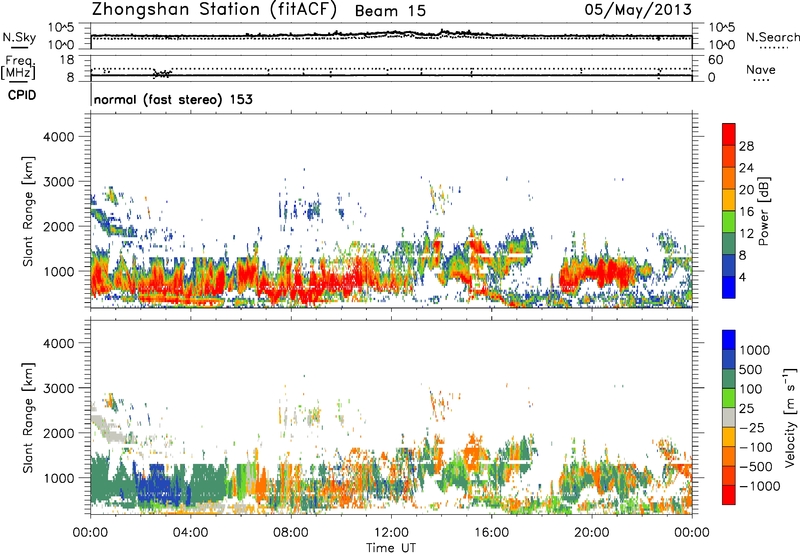
Task: Click the Freq. [MHz] axis label
Action: (18, 68)
